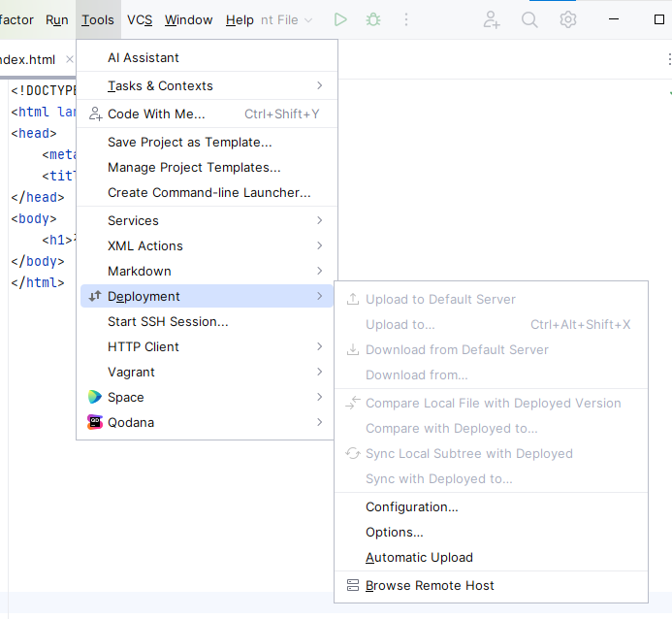Open the Run menu

57,19
